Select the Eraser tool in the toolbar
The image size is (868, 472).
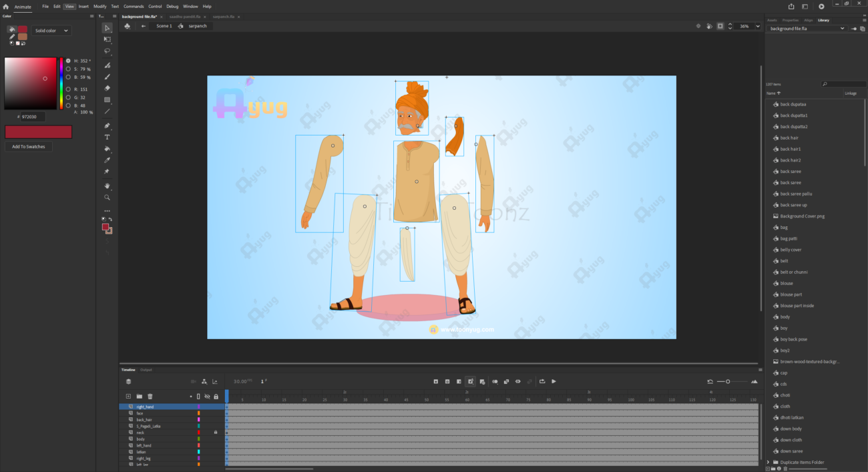(x=107, y=88)
